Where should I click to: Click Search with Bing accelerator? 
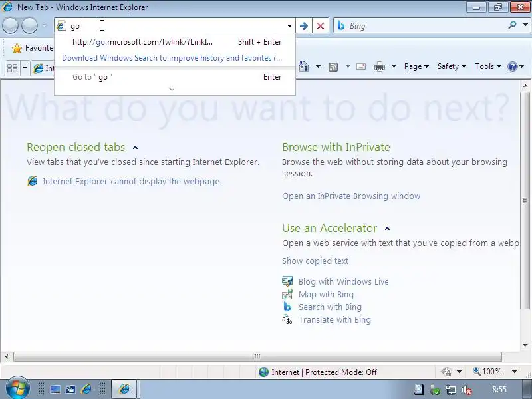[330, 307]
